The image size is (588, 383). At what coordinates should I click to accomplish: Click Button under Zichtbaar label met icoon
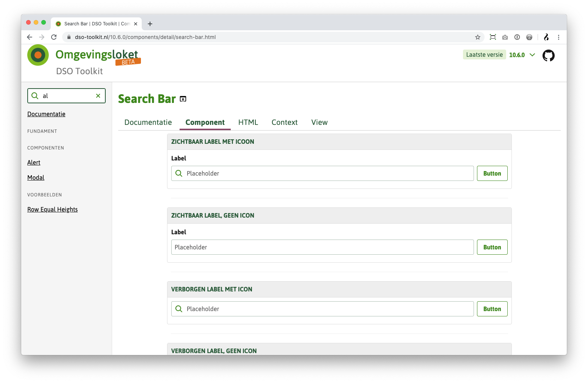tap(492, 173)
